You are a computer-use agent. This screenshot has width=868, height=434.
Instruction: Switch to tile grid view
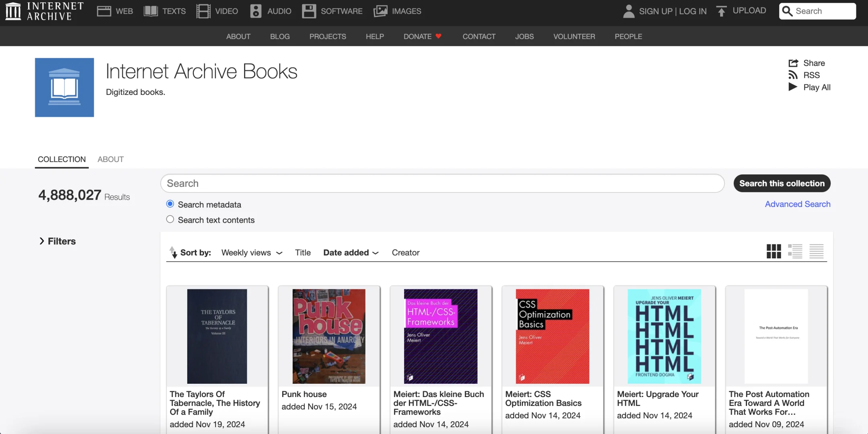774,251
